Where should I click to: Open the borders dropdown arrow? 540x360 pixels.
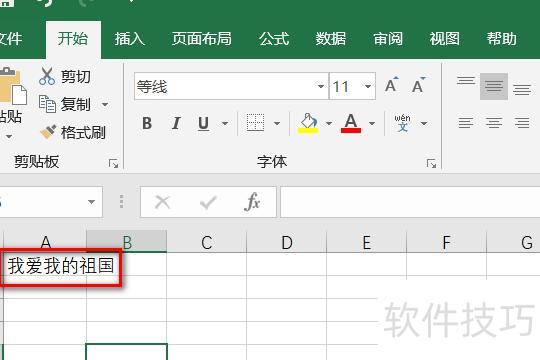pos(277,123)
